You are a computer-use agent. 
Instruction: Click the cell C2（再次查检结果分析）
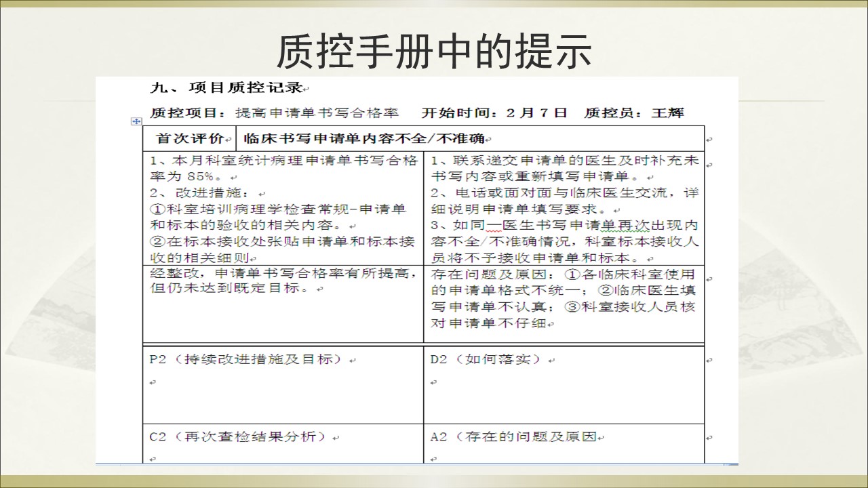[x=283, y=444]
